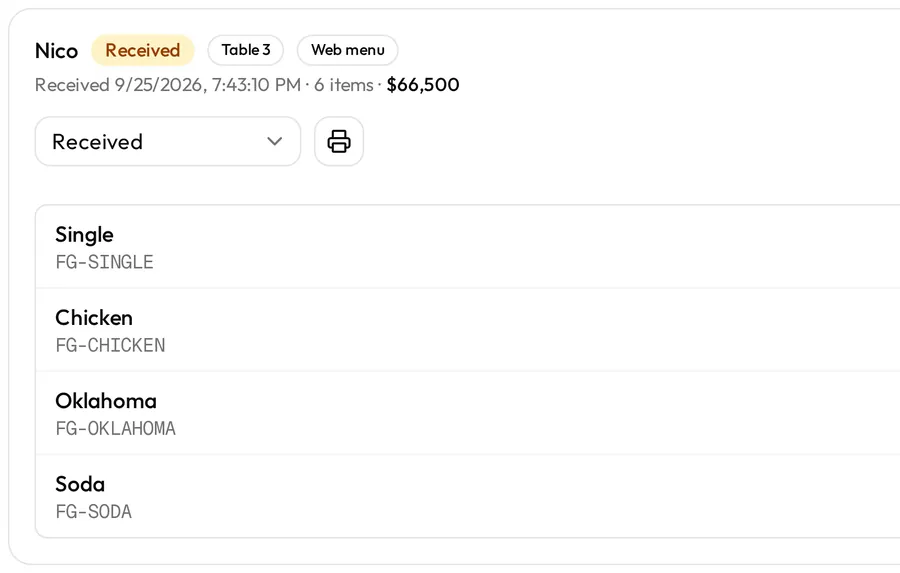Viewport: 900px width, 573px height.
Task: Click the received timestamp 9/25/2026, 7:43:10 PM
Action: pos(208,85)
